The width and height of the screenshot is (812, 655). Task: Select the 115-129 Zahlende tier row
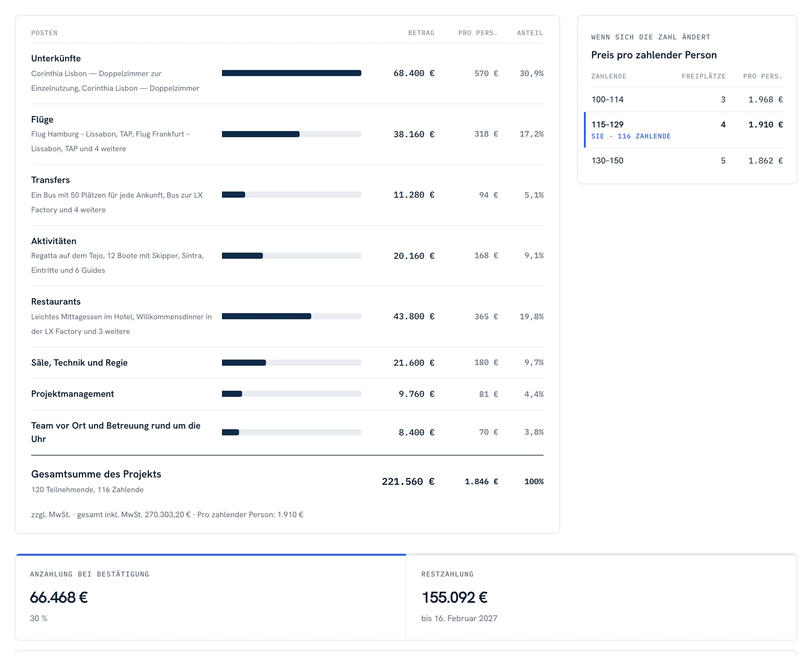coord(684,130)
